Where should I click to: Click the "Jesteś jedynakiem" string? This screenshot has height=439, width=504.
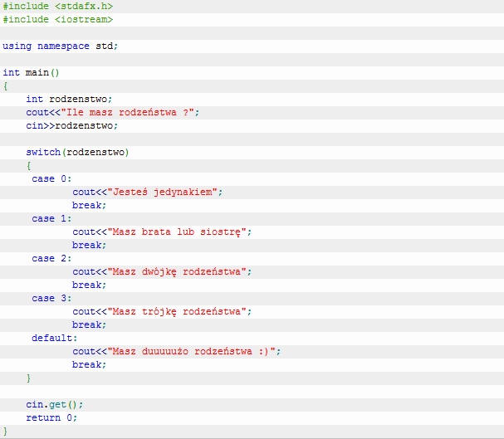tap(163, 192)
